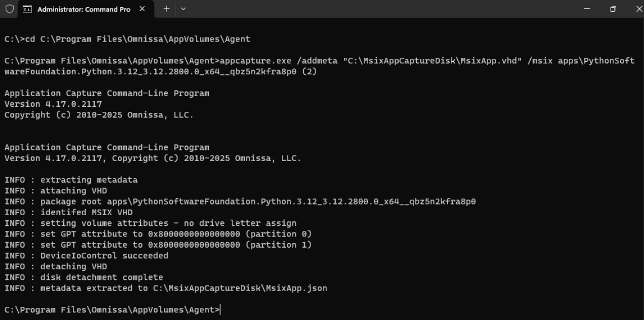Click the 'DeviceIoControl succeeded' output line
Image resolution: width=644 pixels, height=320 pixels.
pyautogui.click(x=87, y=256)
